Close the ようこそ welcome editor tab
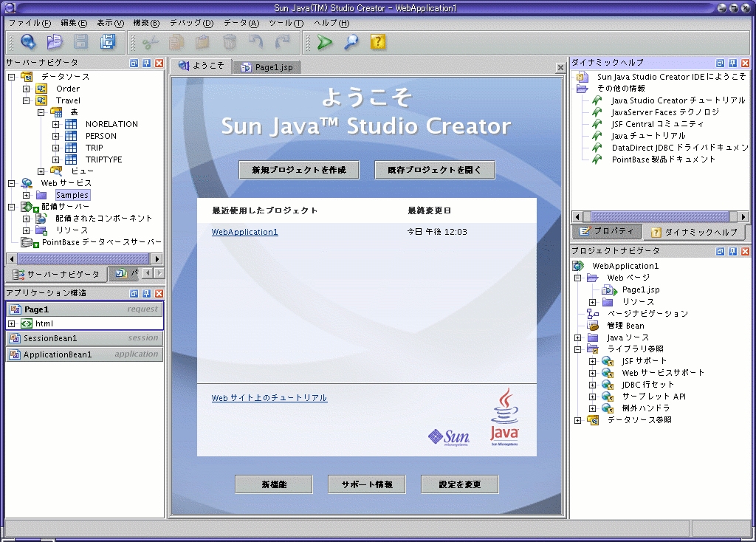 pos(560,68)
